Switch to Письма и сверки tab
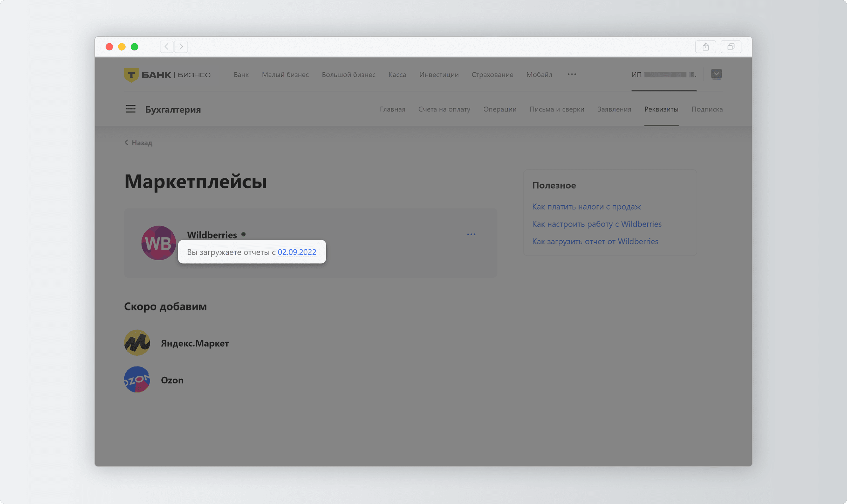The height and width of the screenshot is (504, 847). (x=557, y=109)
